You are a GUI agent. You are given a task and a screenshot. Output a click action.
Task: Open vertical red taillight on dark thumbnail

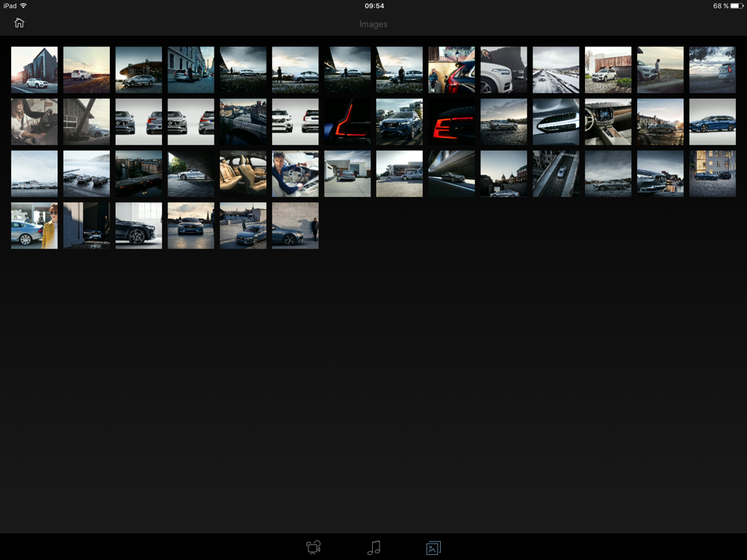(x=347, y=122)
